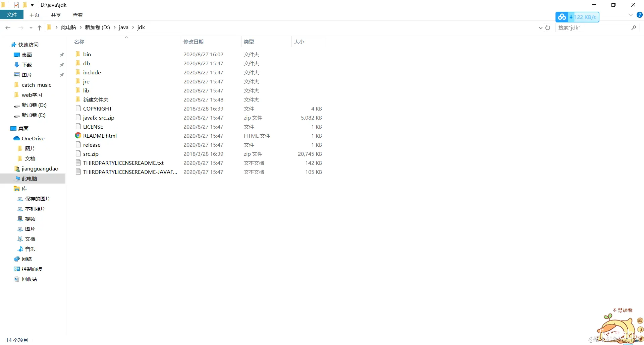
Task: Select the LICENSE file name
Action: [x=93, y=127]
